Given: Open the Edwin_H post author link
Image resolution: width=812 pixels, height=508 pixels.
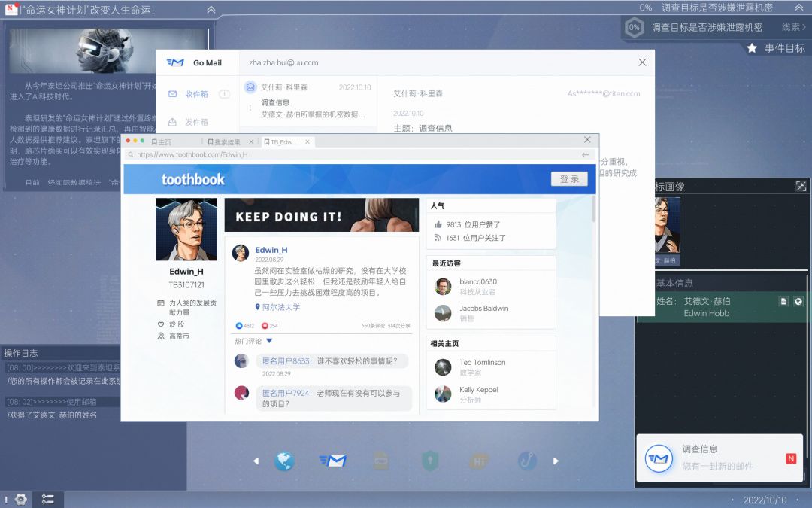Looking at the screenshot, I should point(271,250).
